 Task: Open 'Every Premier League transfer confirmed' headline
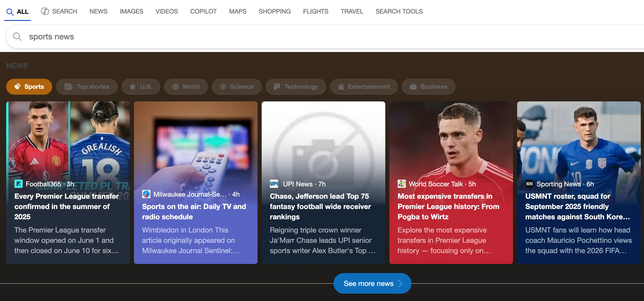click(x=67, y=206)
